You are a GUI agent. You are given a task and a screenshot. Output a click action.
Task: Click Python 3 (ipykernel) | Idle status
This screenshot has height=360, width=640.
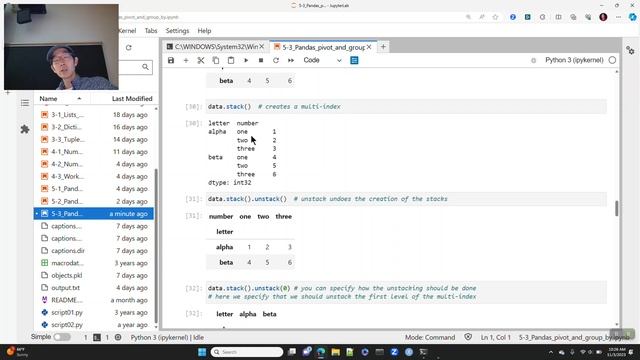(167, 338)
